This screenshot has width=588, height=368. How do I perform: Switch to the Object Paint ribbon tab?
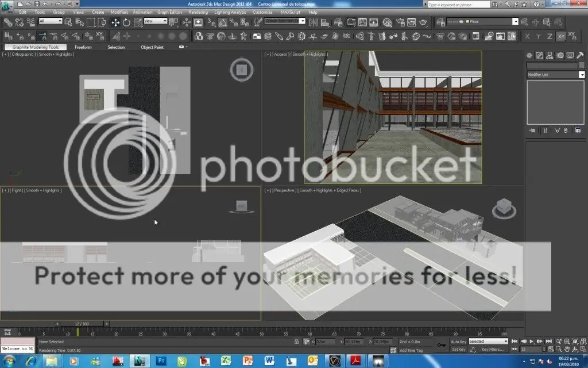pyautogui.click(x=152, y=47)
